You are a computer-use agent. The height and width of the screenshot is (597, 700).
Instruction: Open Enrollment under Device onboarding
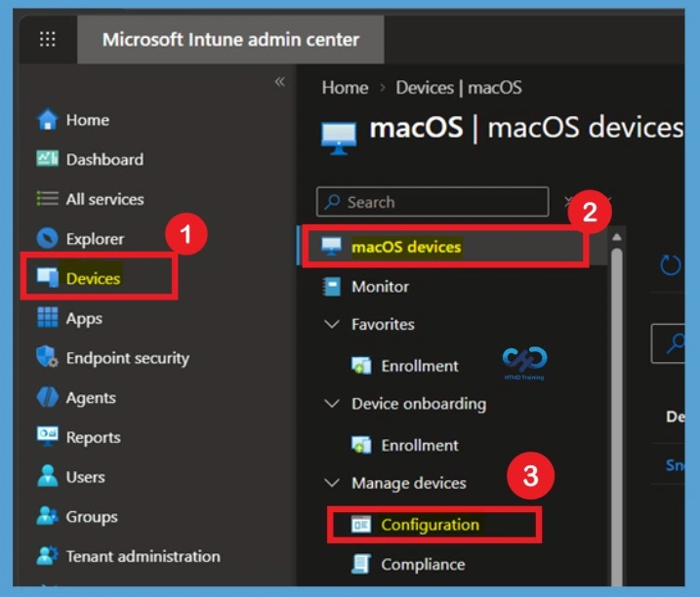(420, 445)
